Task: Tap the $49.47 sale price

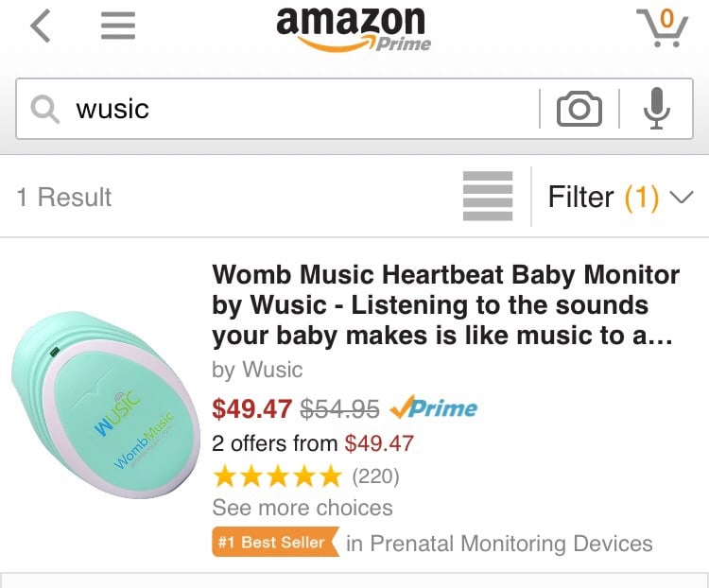Action: 251,408
